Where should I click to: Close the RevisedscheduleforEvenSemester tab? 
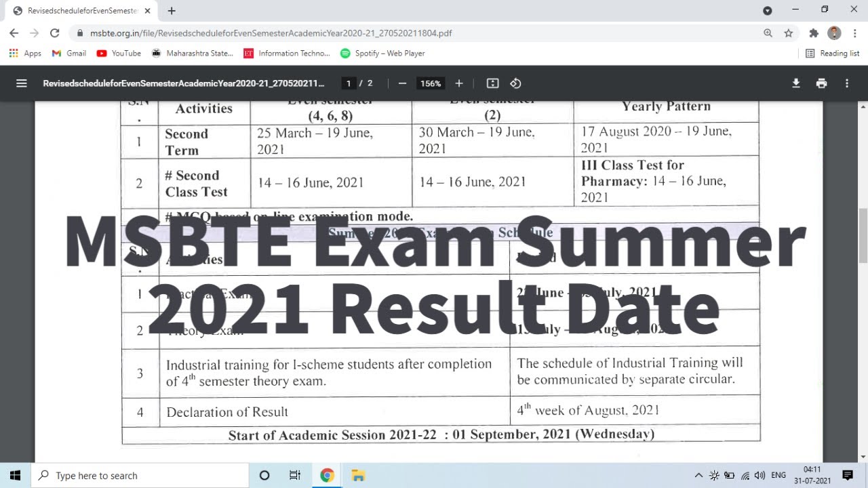click(x=148, y=11)
